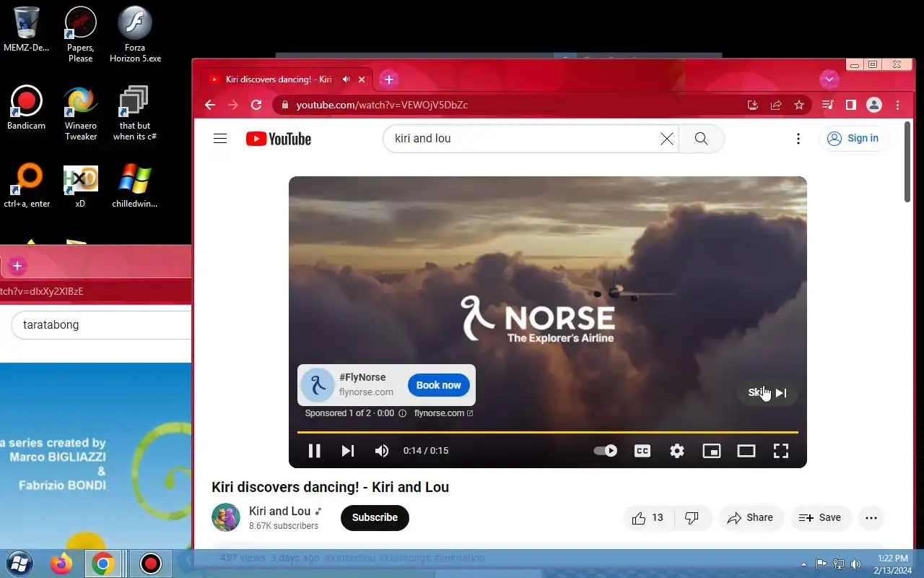Viewport: 924px width, 578px height.
Task: Go to the YouTube home logo
Action: tap(279, 139)
